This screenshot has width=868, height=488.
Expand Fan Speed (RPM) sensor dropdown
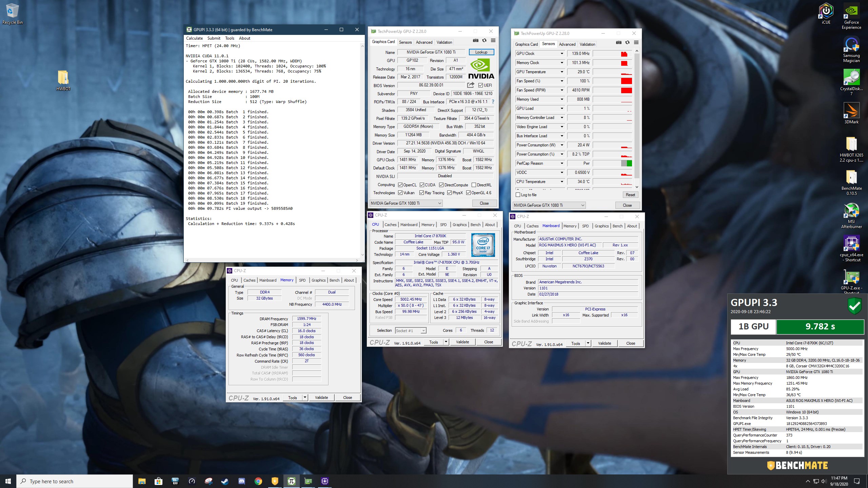click(x=561, y=90)
